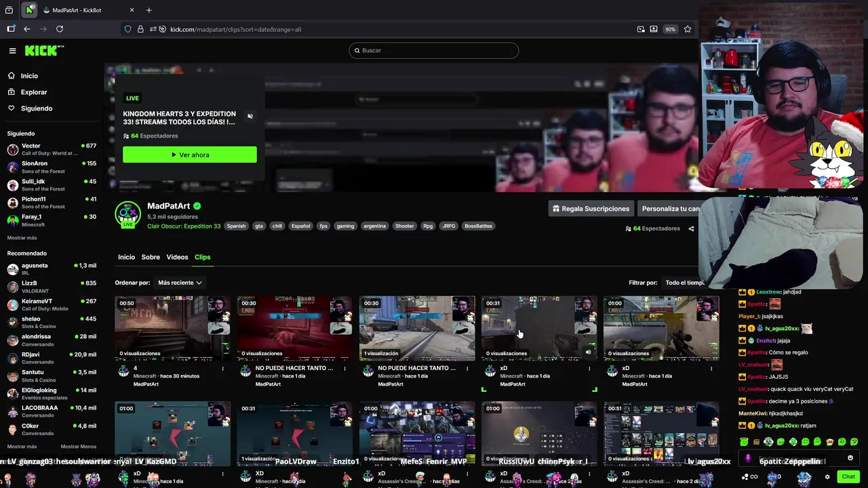Viewport: 868px width, 488px height.
Task: Click the site padlock icon
Action: coord(140,29)
